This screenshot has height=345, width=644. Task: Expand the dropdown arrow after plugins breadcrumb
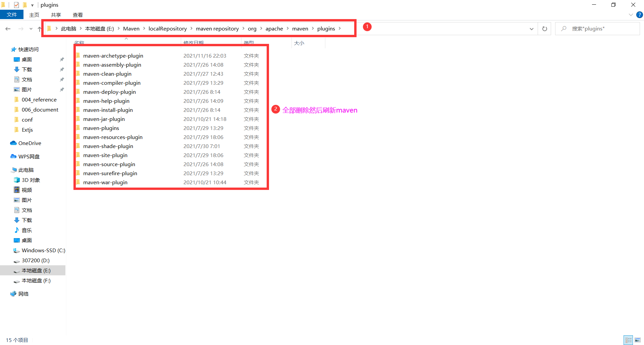click(340, 29)
